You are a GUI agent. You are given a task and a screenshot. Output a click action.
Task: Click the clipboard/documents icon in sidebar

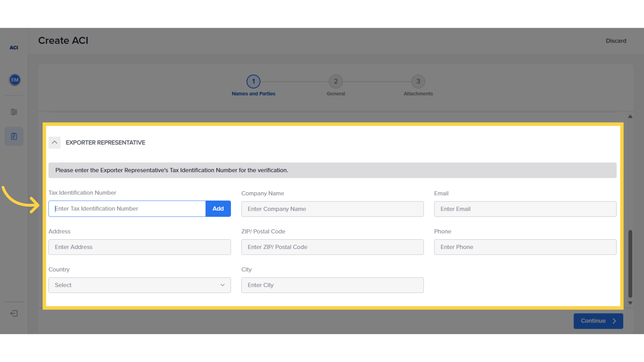pos(14,136)
